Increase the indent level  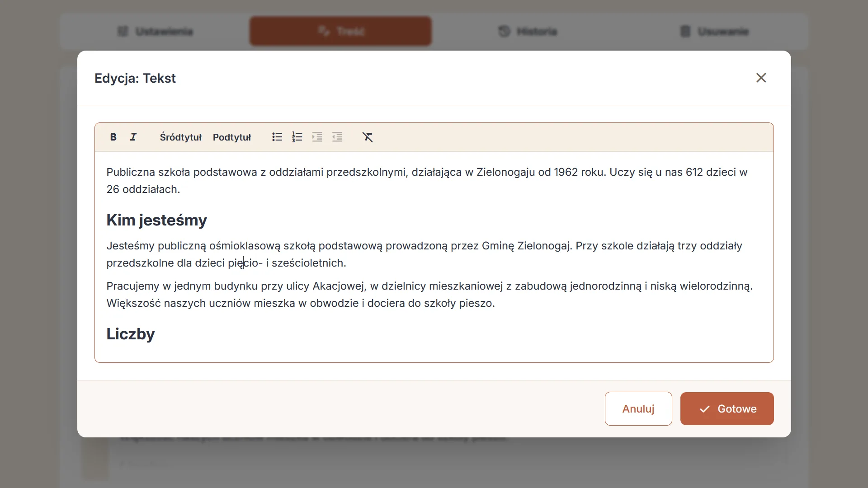point(317,137)
